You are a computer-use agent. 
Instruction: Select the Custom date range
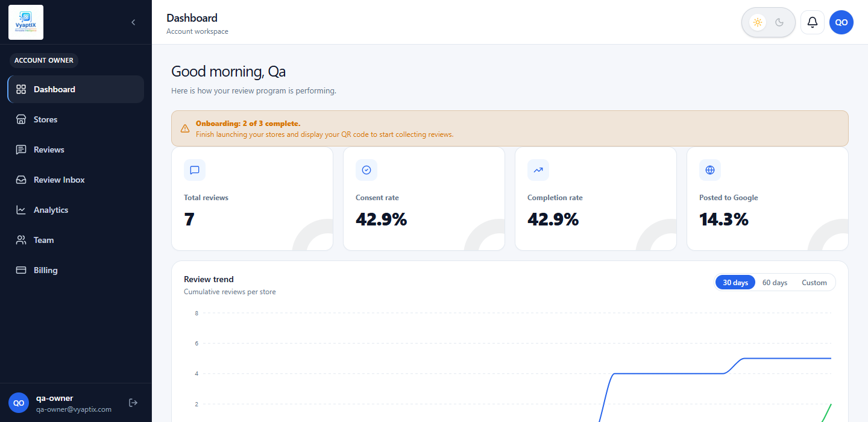coord(814,283)
